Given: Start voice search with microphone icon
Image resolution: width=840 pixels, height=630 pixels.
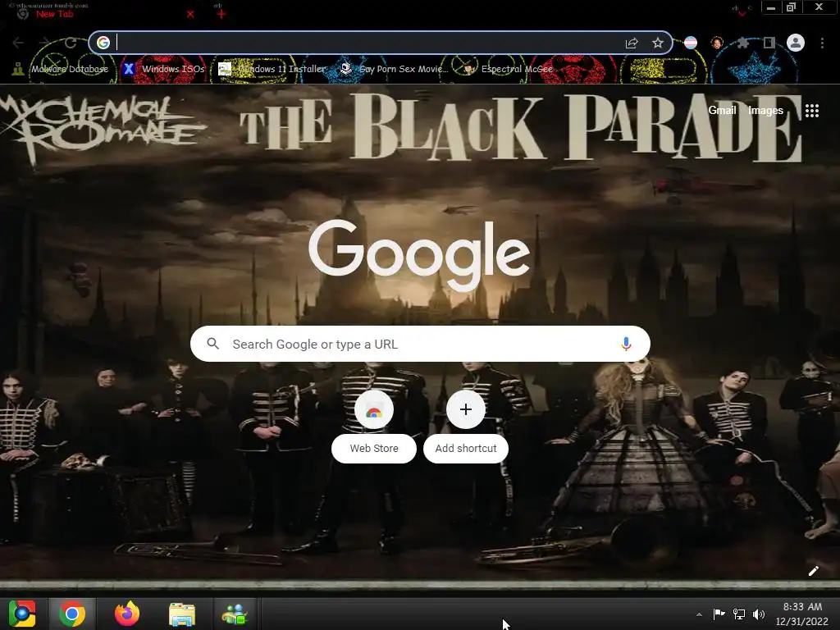Looking at the screenshot, I should tap(626, 344).
